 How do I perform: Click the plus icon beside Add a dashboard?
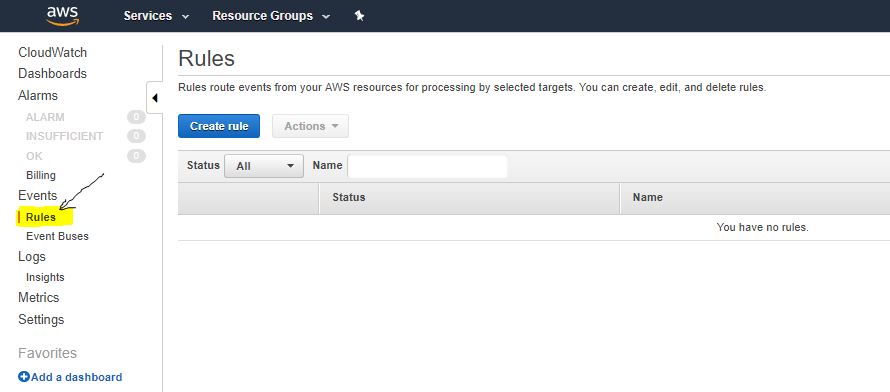click(x=24, y=377)
